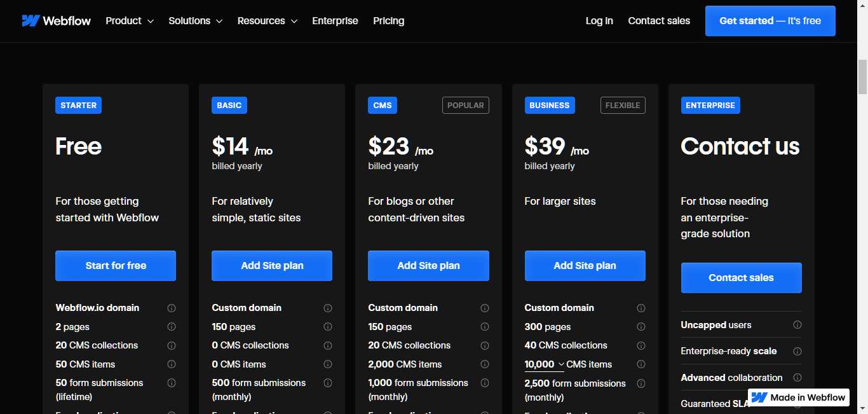This screenshot has height=414, width=868.
Task: Click the $39 /mo price
Action: [x=557, y=147]
